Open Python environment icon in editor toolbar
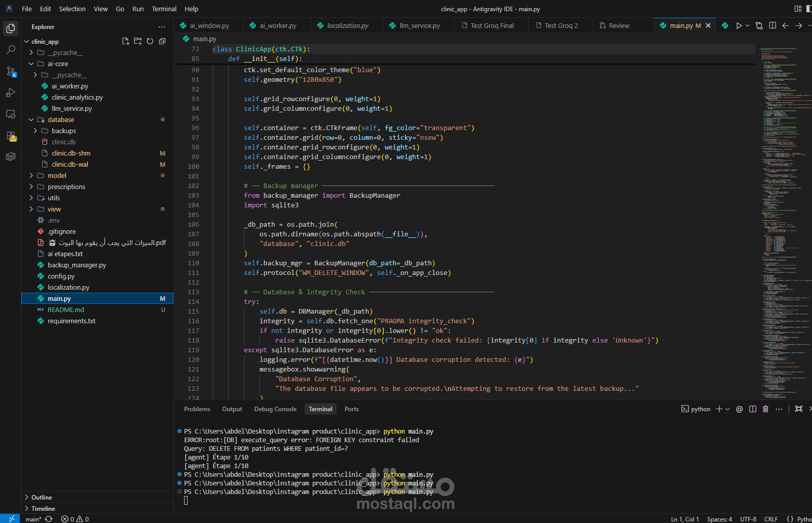This screenshot has height=523, width=812. (x=725, y=25)
